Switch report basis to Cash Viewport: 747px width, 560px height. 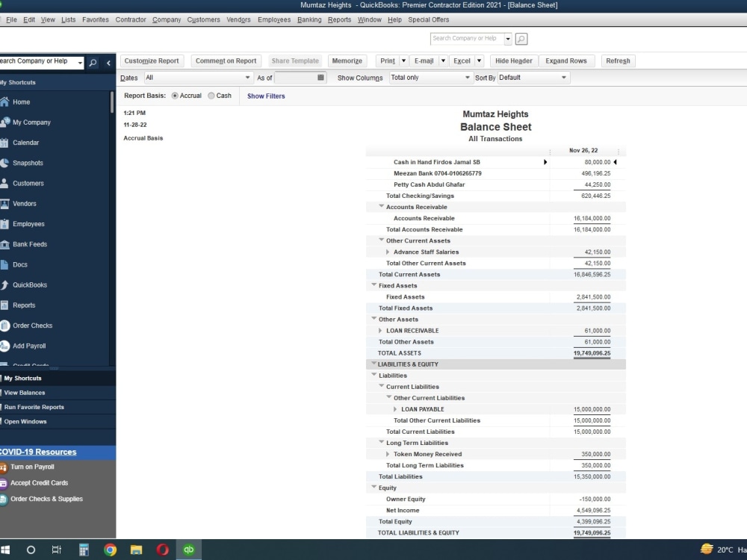point(211,96)
